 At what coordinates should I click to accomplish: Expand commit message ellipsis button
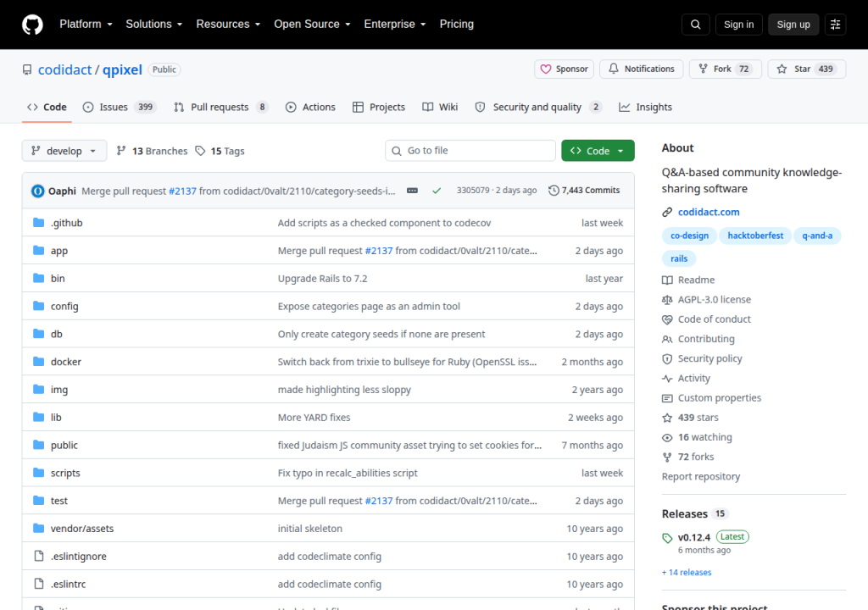(x=412, y=191)
